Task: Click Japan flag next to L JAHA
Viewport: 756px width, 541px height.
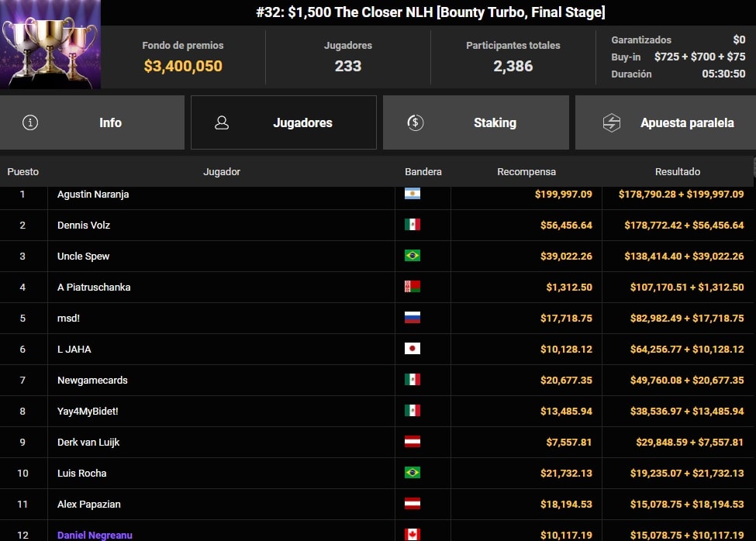Action: click(414, 349)
